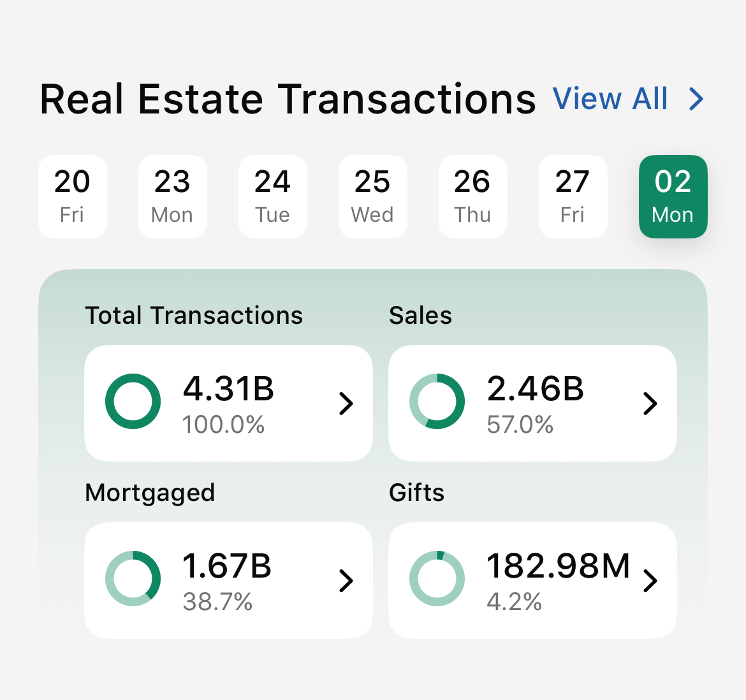The width and height of the screenshot is (746, 700).
Task: Select the date card 26 Thu
Action: [472, 196]
